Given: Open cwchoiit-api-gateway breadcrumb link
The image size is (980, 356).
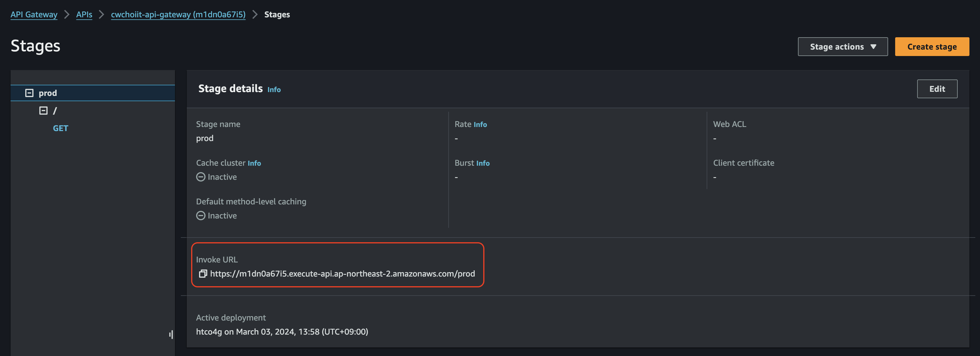Looking at the screenshot, I should pos(178,14).
